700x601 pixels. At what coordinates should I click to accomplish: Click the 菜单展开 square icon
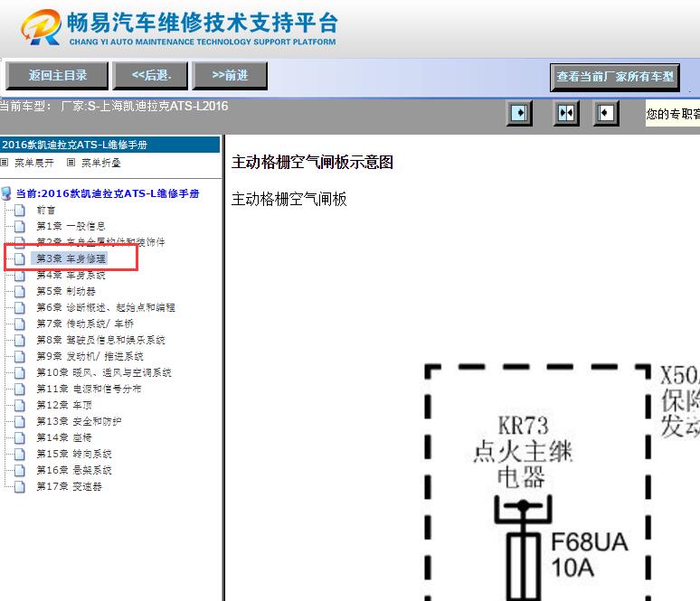click(5, 163)
